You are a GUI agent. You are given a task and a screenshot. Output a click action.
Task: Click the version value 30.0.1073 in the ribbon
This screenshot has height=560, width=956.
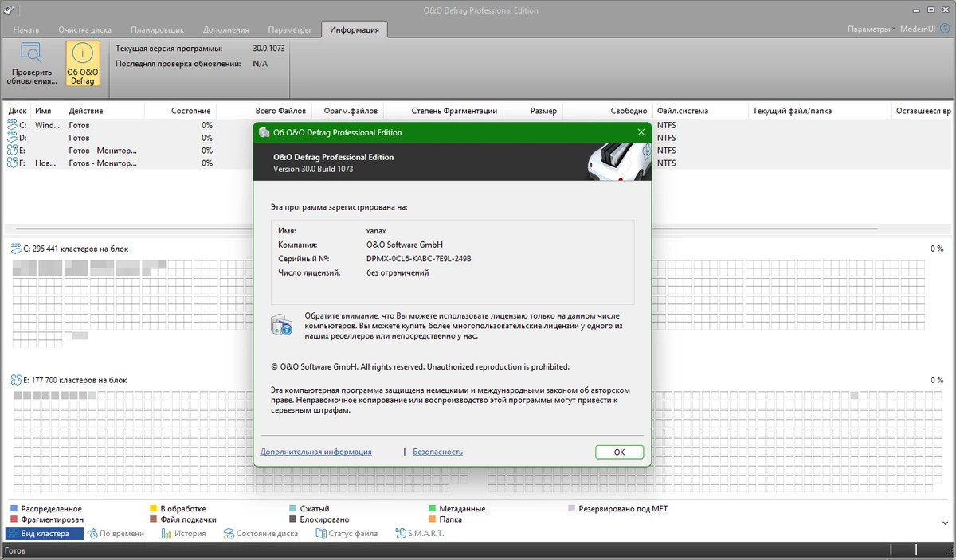tap(268, 49)
